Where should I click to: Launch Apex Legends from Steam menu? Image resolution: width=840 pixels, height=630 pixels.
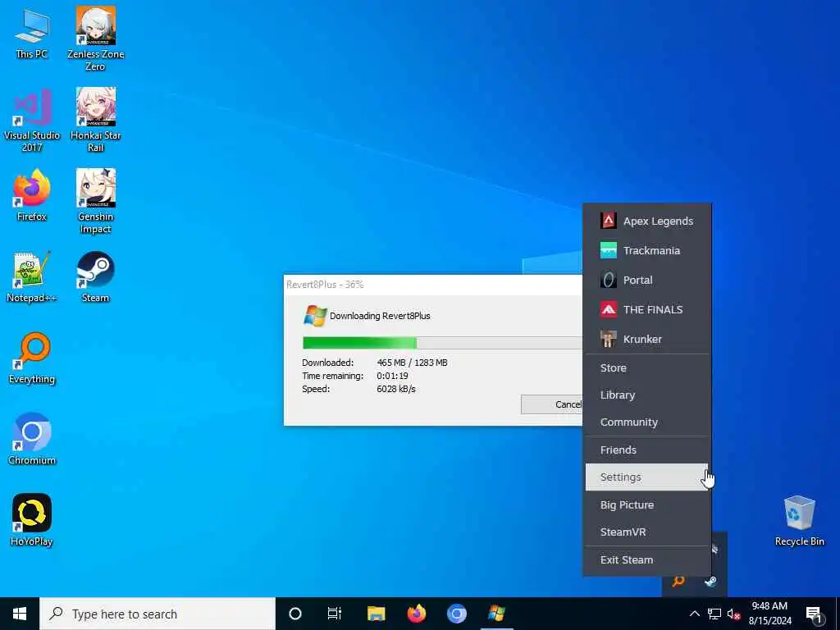coord(647,221)
